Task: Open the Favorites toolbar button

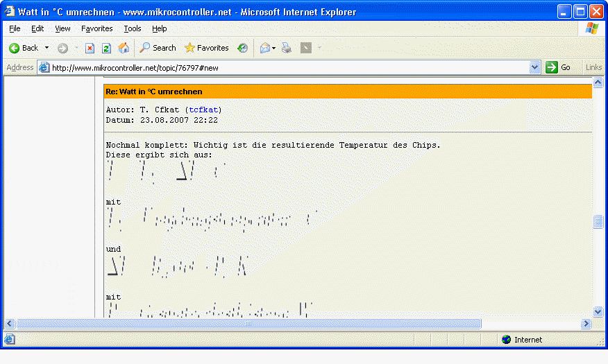Action: pos(207,48)
